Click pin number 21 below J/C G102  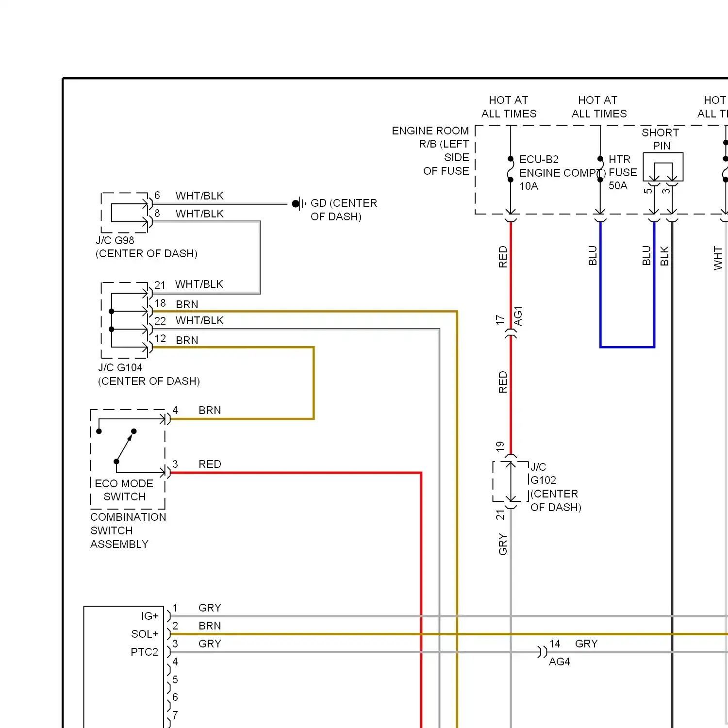pyautogui.click(x=500, y=514)
